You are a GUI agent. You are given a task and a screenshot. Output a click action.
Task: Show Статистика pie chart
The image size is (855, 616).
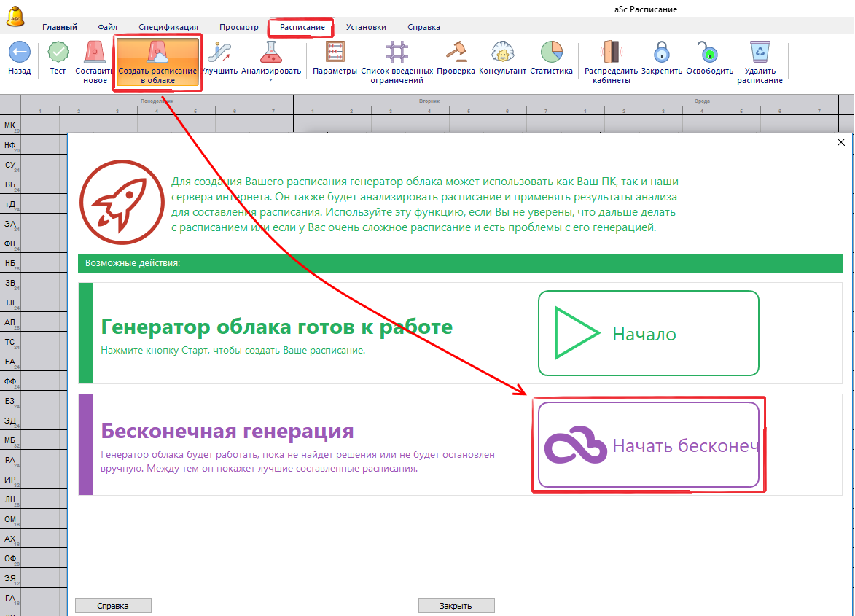[x=551, y=53]
